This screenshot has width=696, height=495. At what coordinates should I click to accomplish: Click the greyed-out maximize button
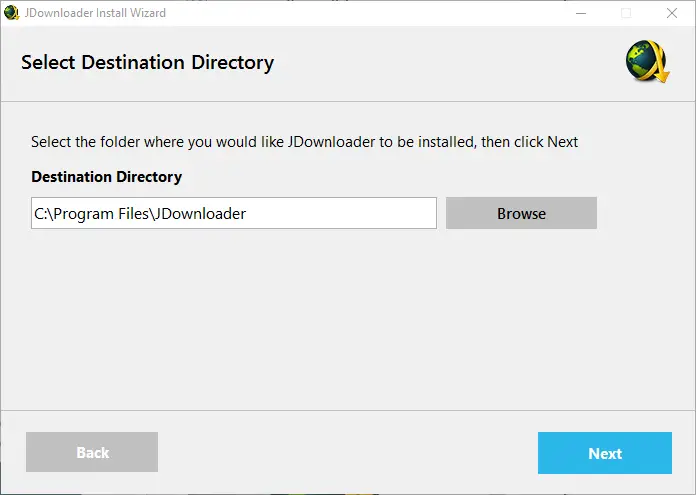(x=626, y=13)
